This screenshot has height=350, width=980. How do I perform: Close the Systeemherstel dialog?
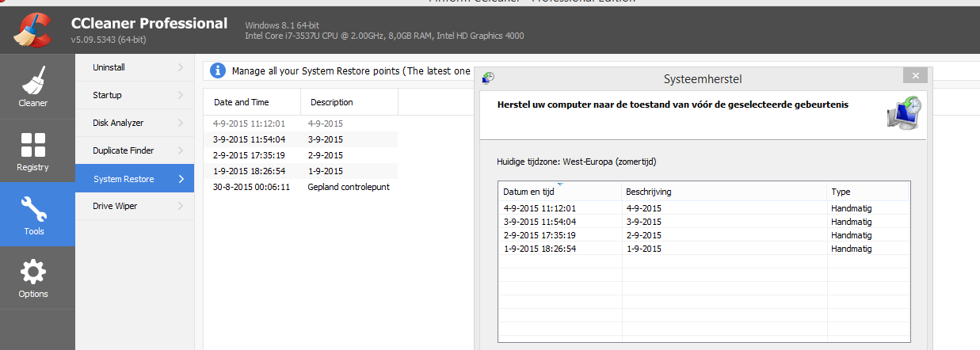(x=915, y=76)
